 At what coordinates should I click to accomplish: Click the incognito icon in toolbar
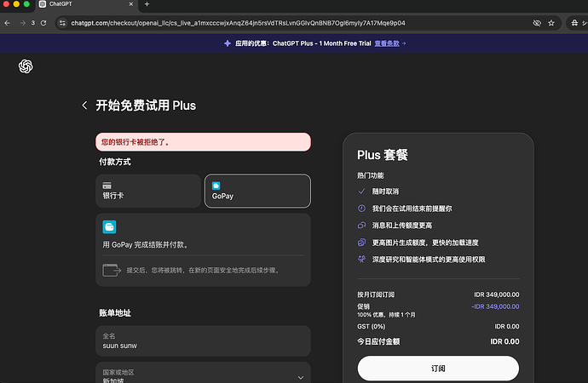coord(574,23)
